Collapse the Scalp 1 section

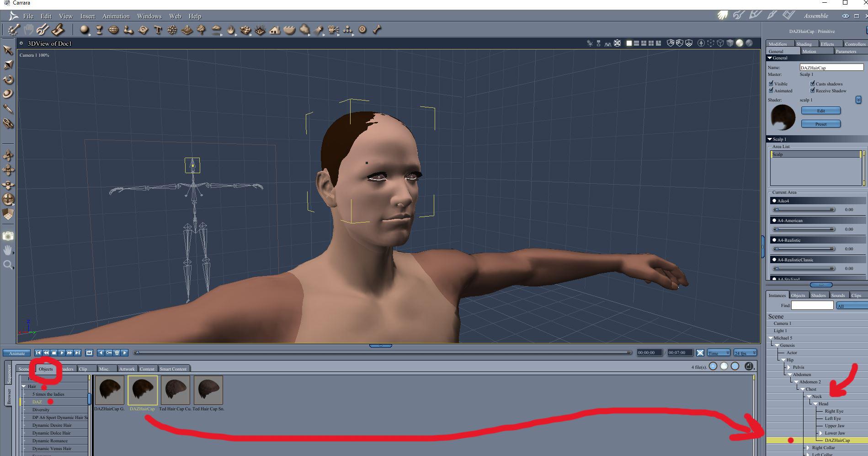(770, 139)
